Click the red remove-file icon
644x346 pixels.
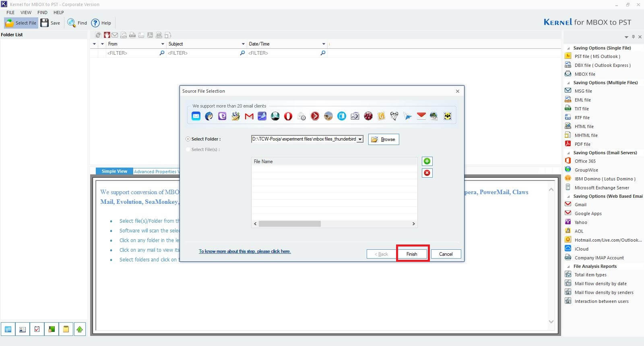(427, 173)
